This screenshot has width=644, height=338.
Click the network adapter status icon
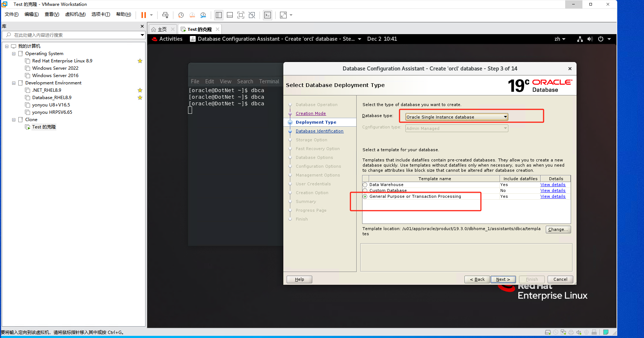(x=563, y=332)
